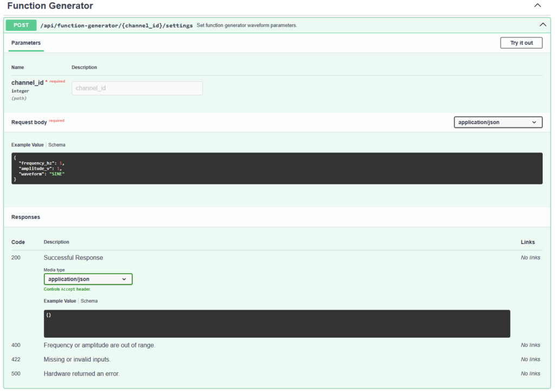Select the Parameters tab
Image resolution: width=555 pixels, height=392 pixels.
[26, 43]
